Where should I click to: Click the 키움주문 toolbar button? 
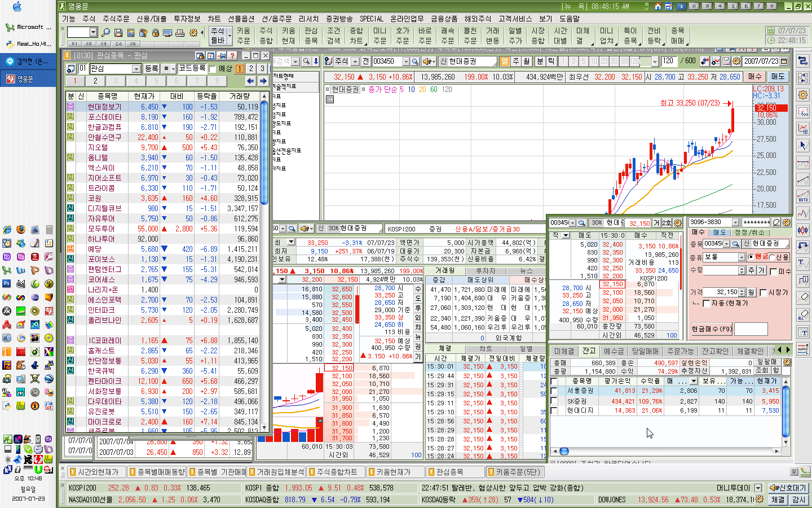[244, 36]
